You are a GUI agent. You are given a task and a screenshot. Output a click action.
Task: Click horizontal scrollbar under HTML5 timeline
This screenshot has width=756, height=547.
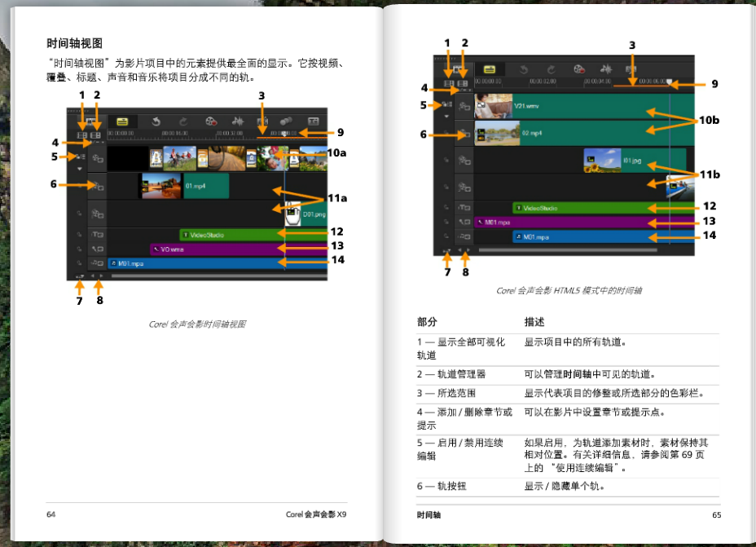click(568, 250)
